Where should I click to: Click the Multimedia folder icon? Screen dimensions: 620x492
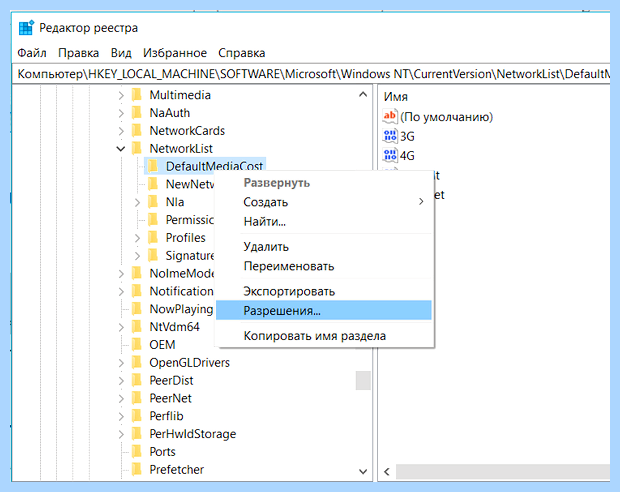point(137,95)
